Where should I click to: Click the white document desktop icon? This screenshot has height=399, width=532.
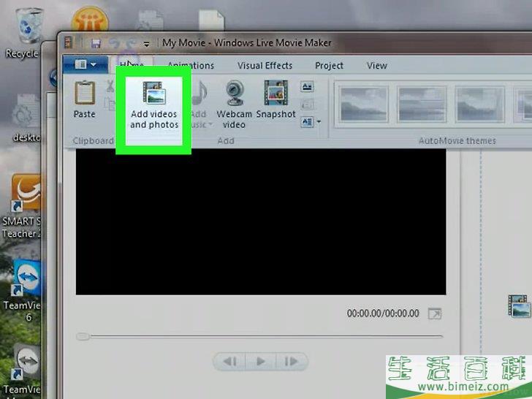[x=211, y=20]
